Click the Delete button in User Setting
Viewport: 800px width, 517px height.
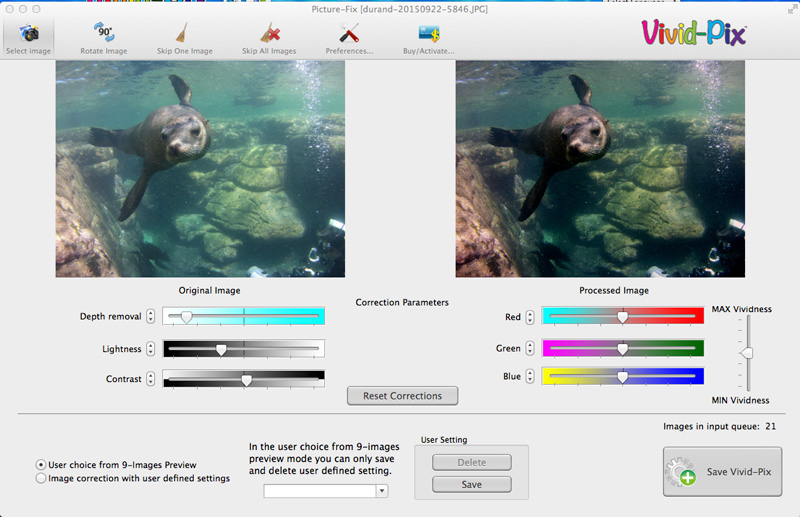tap(471, 462)
